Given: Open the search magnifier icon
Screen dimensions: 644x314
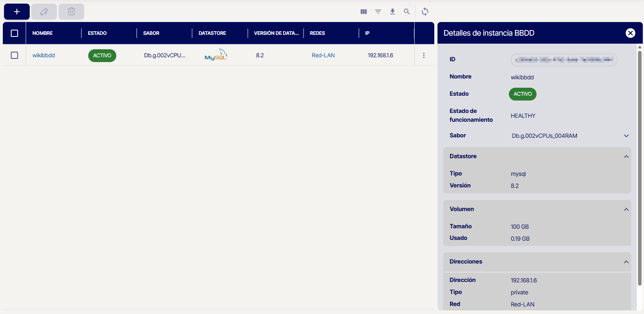Looking at the screenshot, I should pos(407,12).
